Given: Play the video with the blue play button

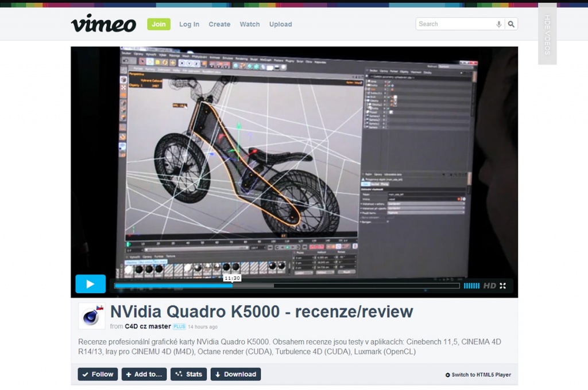Looking at the screenshot, I should pos(90,284).
